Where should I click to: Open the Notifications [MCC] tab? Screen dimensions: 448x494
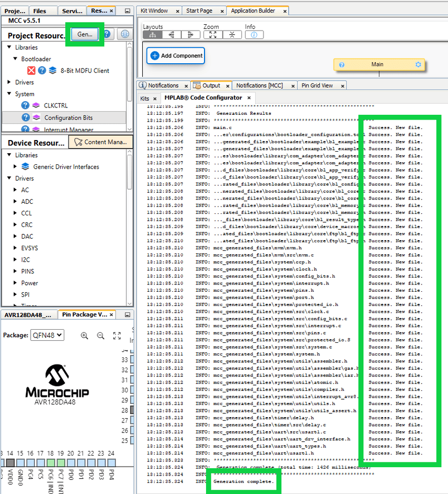pos(259,85)
